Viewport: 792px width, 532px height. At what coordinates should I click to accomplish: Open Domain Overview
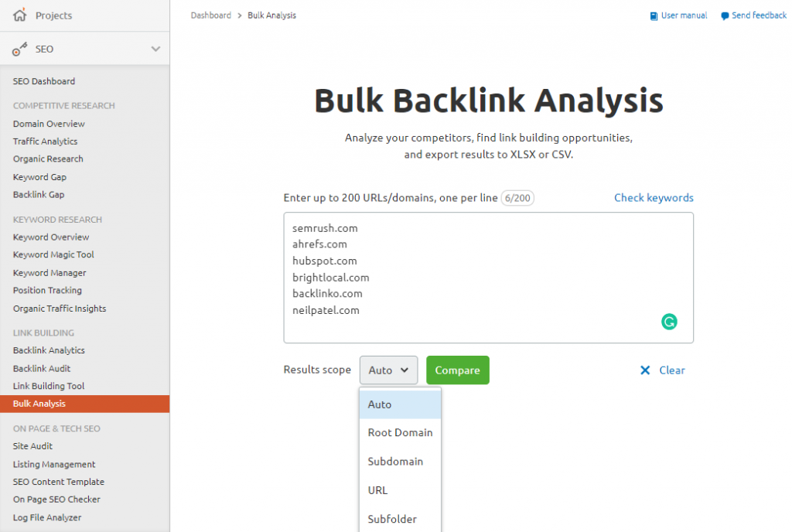coord(49,124)
